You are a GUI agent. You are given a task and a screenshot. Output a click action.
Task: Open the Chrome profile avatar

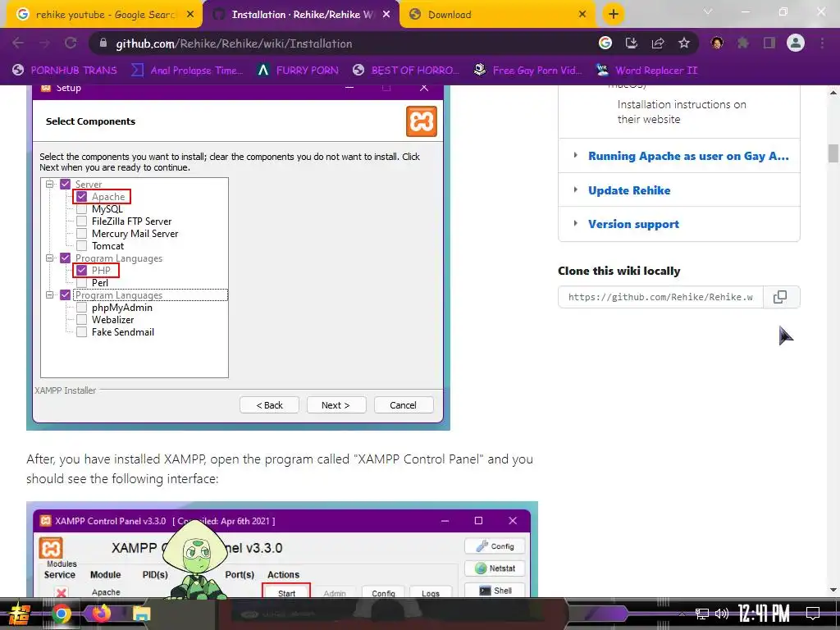[x=796, y=43]
